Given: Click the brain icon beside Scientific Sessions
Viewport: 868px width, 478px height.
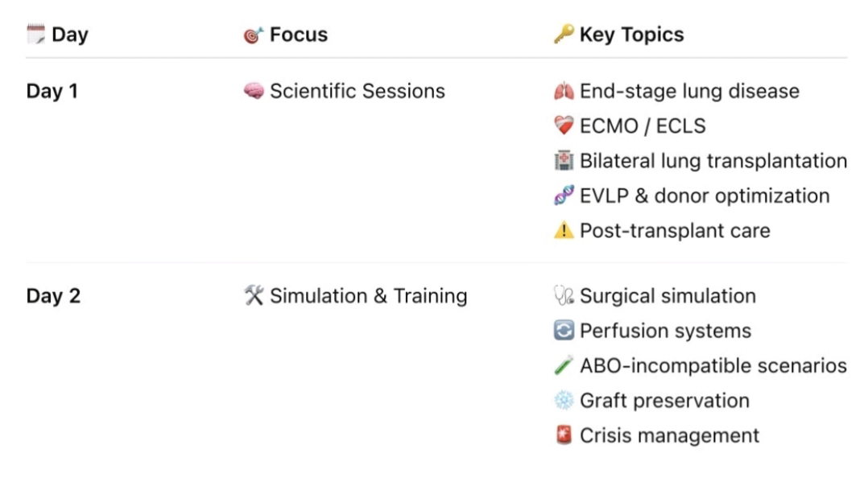Looking at the screenshot, I should point(254,91).
